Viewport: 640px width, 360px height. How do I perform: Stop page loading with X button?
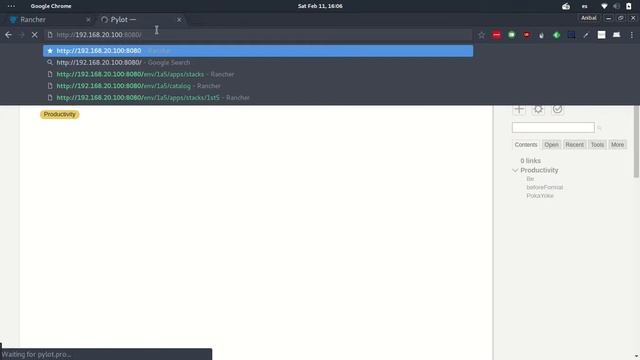pos(35,35)
